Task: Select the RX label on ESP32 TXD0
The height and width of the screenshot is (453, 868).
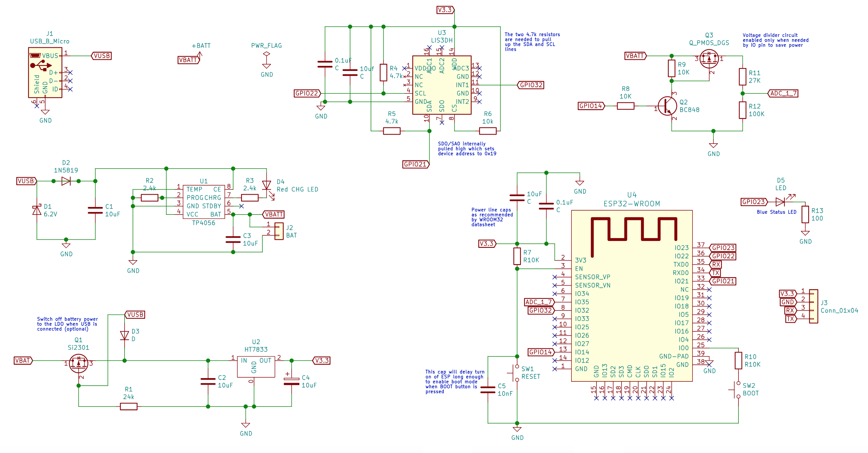Action: coord(715,264)
